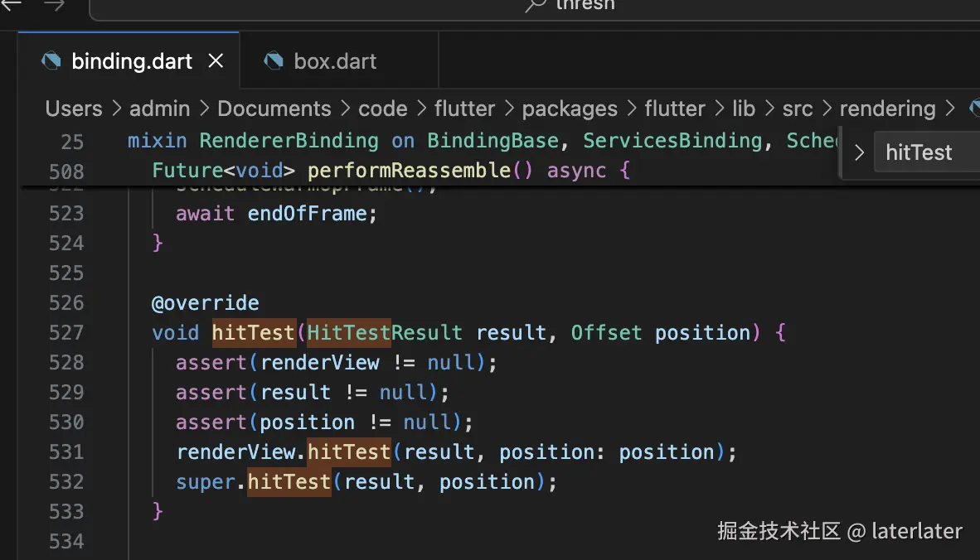The height and width of the screenshot is (560, 980).
Task: Open the packages breadcrumb dropdown
Action: click(x=570, y=109)
